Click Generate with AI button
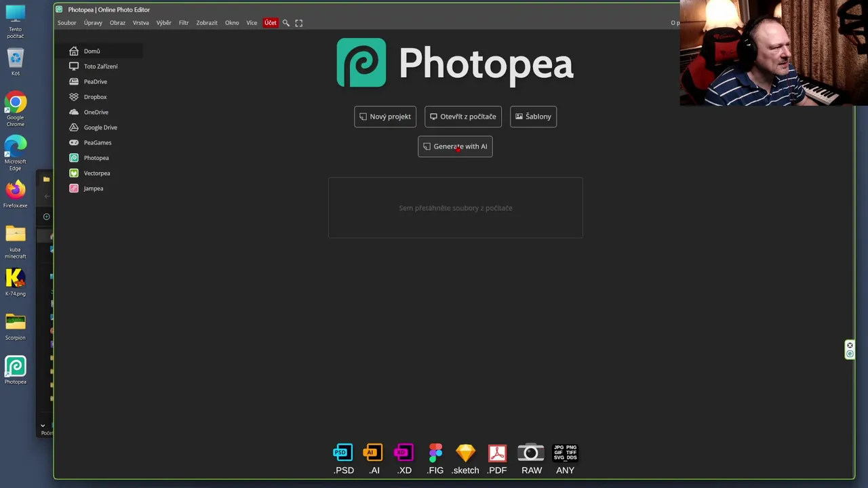The height and width of the screenshot is (488, 868). (455, 146)
